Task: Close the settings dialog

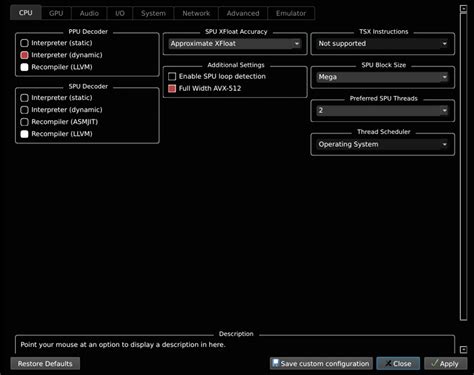Action: coord(398,364)
